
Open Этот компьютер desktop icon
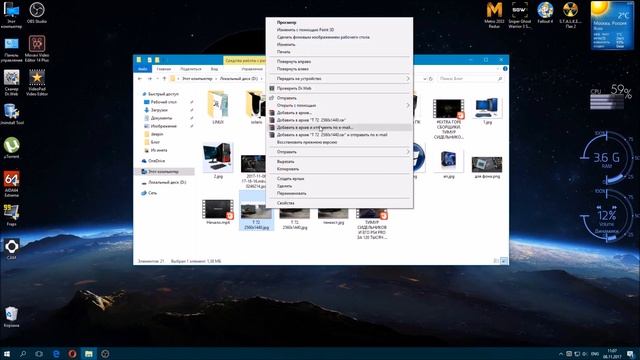pyautogui.click(x=11, y=15)
